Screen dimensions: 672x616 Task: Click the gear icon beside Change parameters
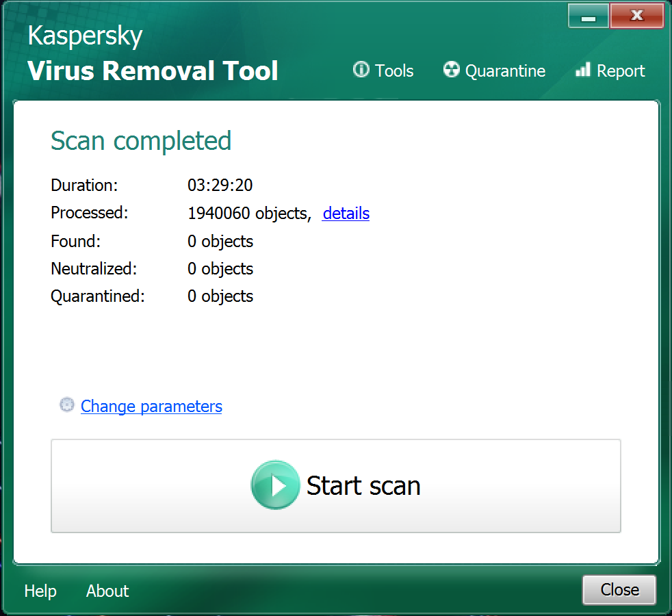click(x=67, y=405)
